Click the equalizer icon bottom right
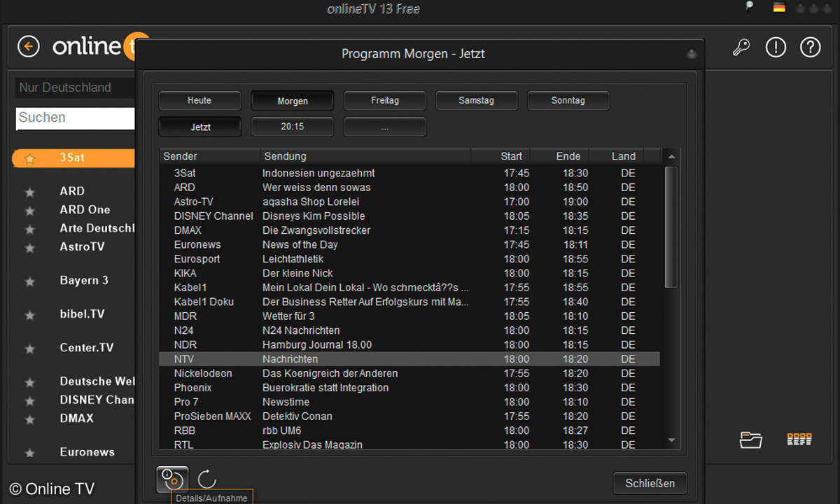Image resolution: width=840 pixels, height=504 pixels. click(x=799, y=440)
